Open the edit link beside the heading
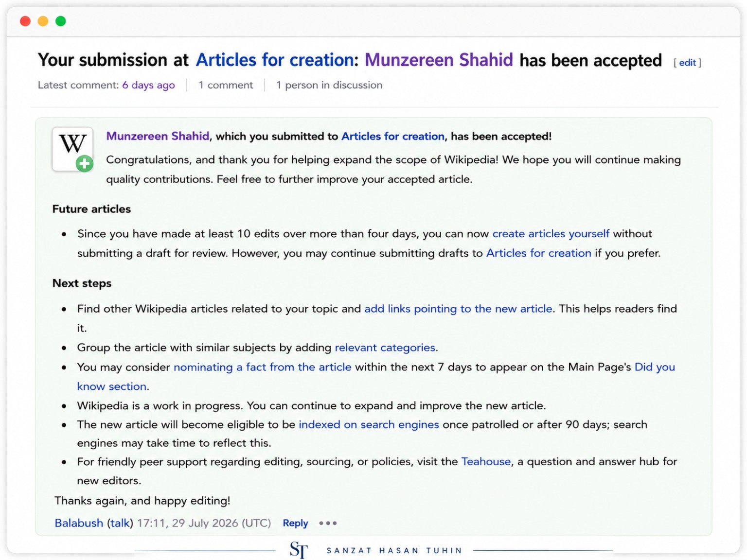The height and width of the screenshot is (560, 747). tap(687, 62)
